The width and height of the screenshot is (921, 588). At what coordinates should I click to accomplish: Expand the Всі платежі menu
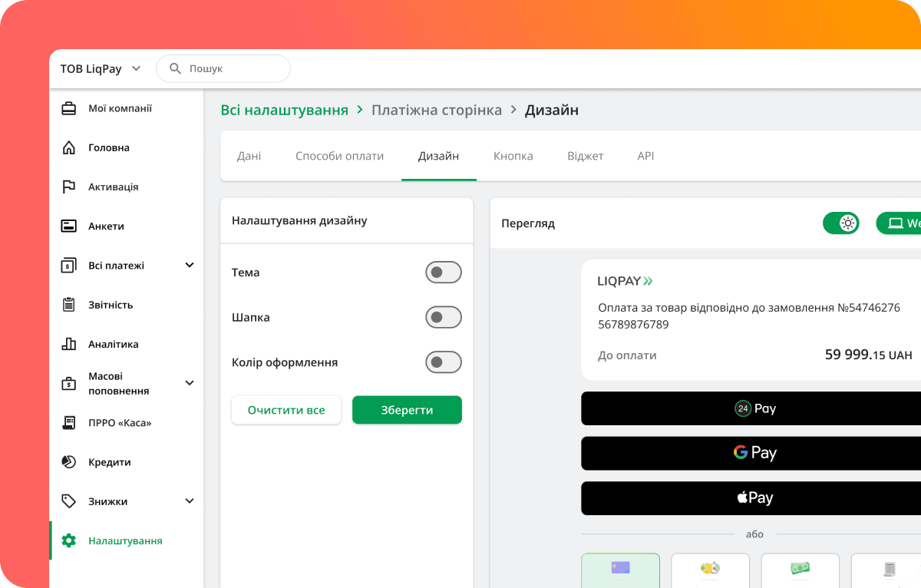pyautogui.click(x=189, y=265)
